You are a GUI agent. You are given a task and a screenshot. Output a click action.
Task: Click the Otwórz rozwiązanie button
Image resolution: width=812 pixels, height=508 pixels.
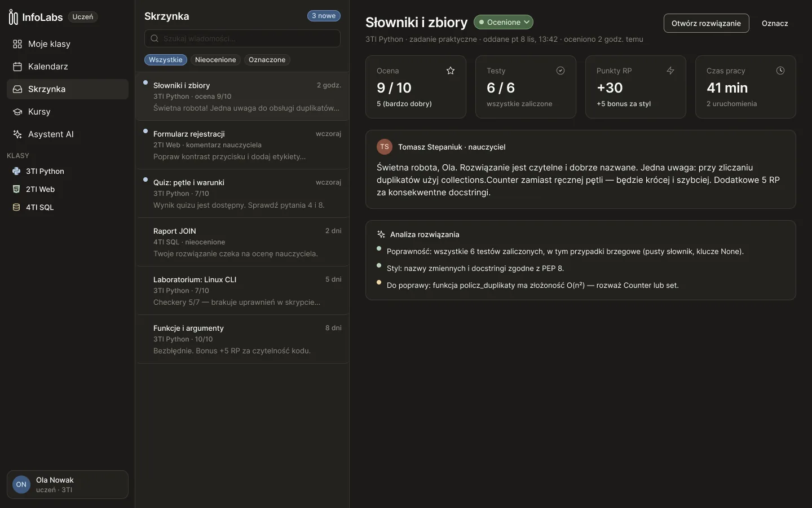click(x=707, y=23)
